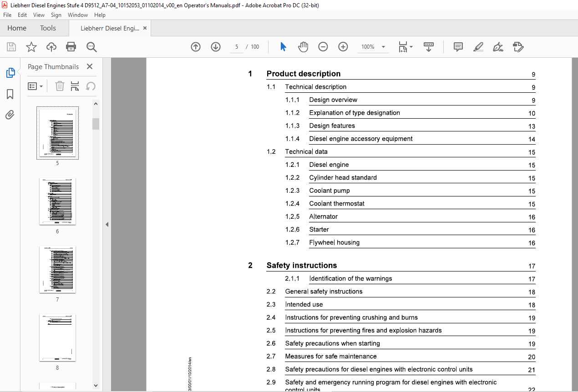The image size is (578, 392).
Task: Select the arrow selection tool
Action: pyautogui.click(x=283, y=47)
